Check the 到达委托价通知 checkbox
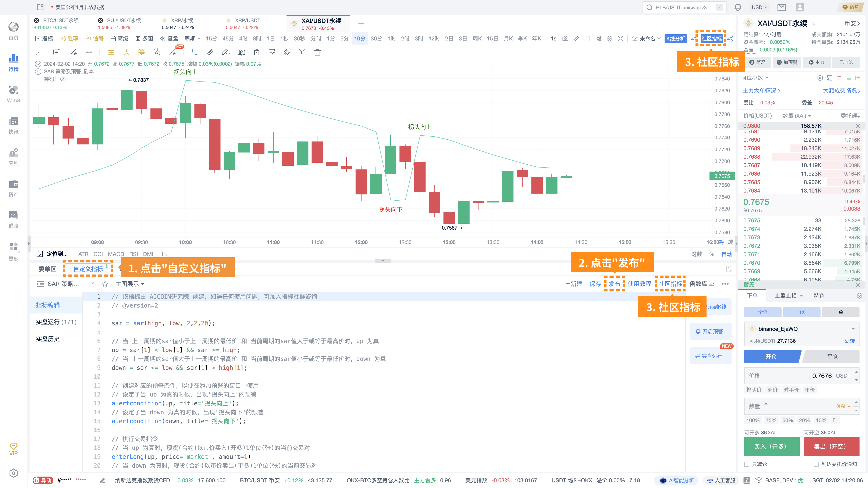Viewport: 868px width, 488px height. [x=816, y=464]
